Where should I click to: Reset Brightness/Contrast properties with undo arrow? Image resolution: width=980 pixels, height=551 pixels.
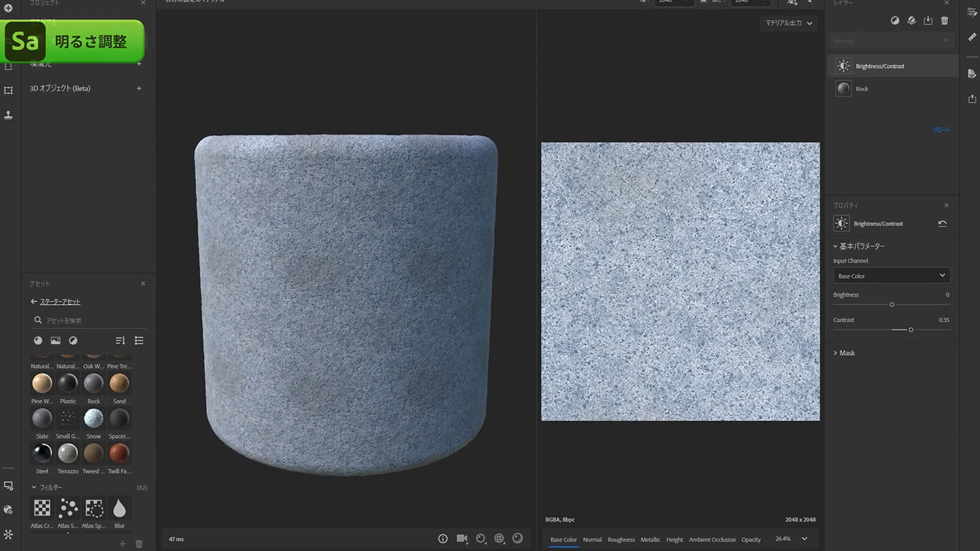coord(942,223)
